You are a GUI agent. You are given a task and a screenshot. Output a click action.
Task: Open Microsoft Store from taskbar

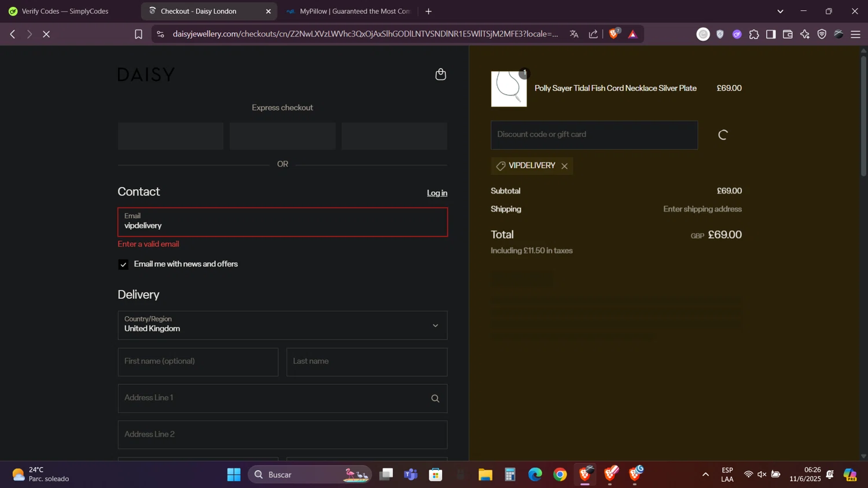click(x=436, y=475)
